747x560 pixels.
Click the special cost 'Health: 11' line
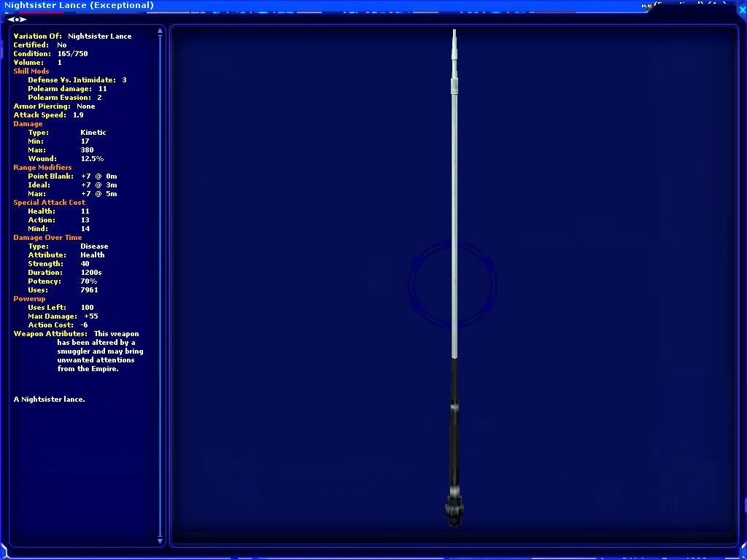coord(58,211)
